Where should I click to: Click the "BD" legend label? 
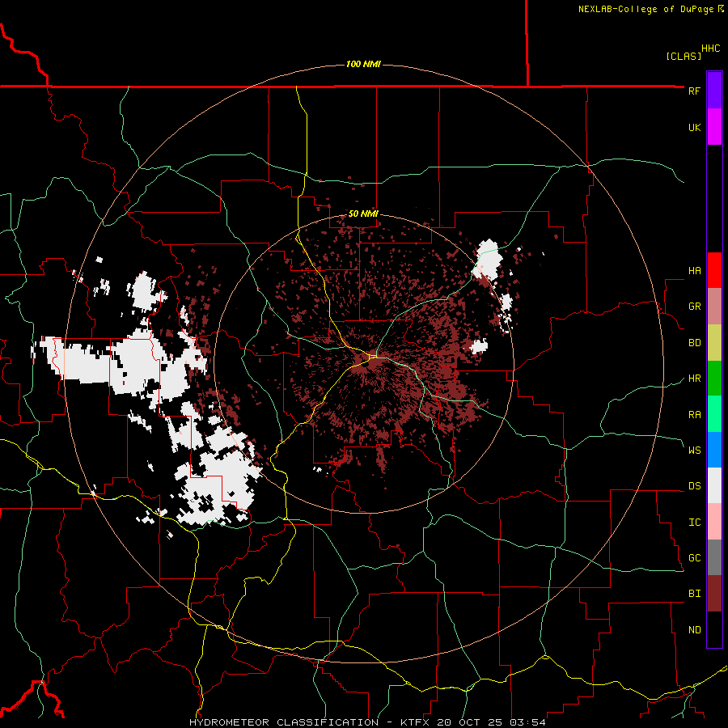(694, 343)
